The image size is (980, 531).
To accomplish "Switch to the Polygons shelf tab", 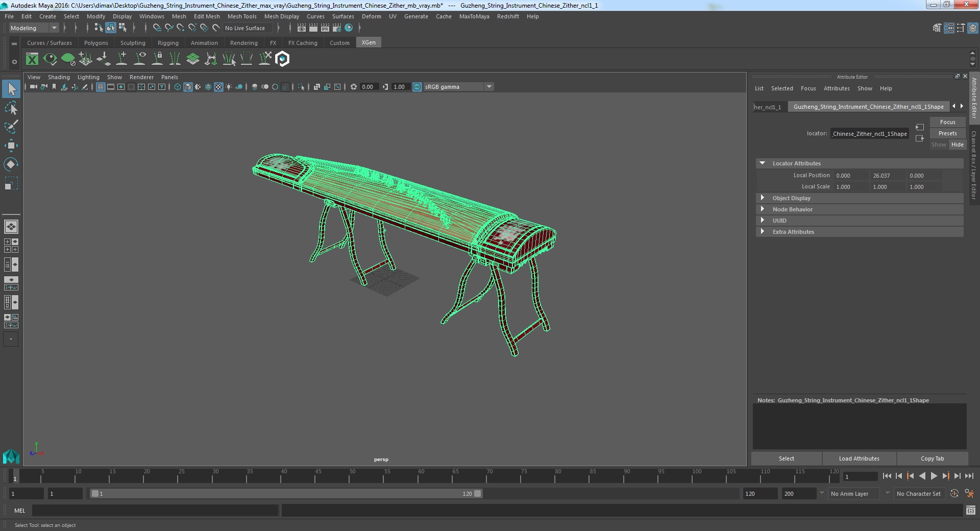I will [x=96, y=43].
